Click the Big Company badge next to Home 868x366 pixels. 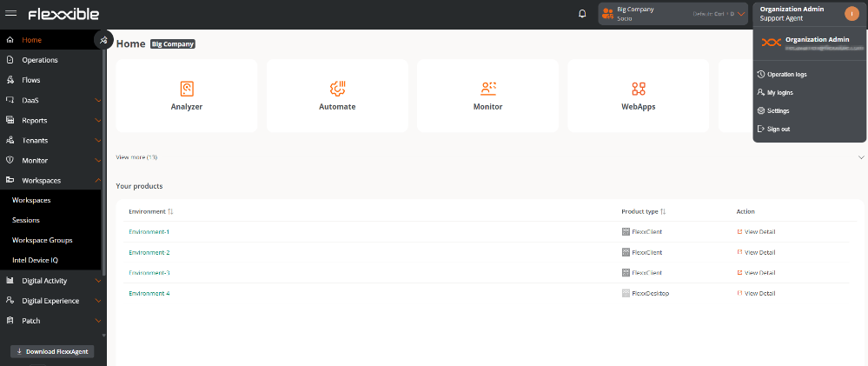pyautogui.click(x=173, y=43)
